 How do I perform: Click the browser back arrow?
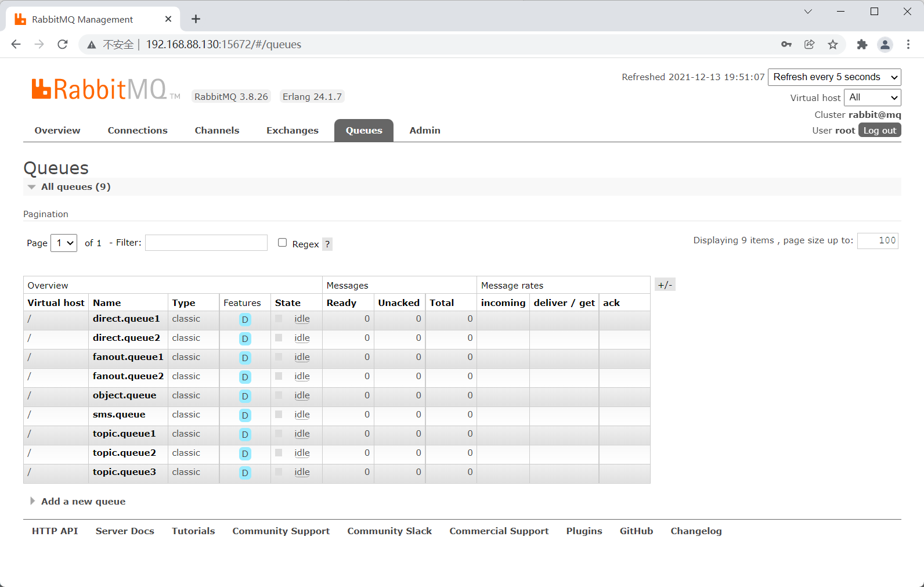coord(16,44)
